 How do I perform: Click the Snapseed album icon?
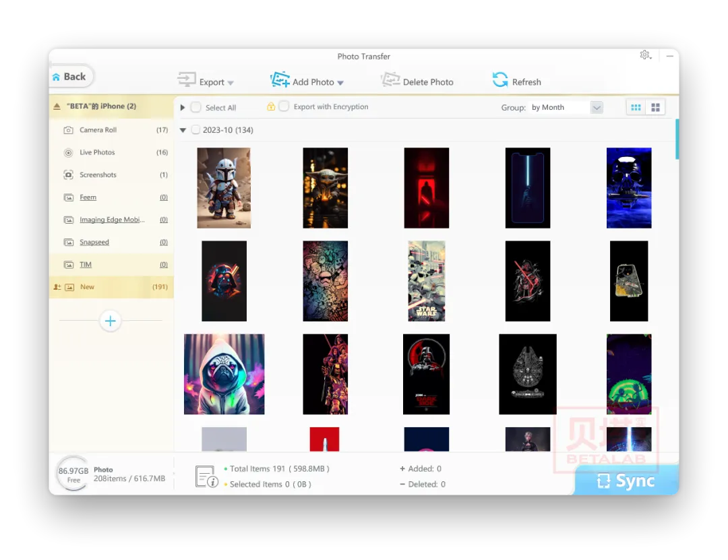[x=68, y=242]
